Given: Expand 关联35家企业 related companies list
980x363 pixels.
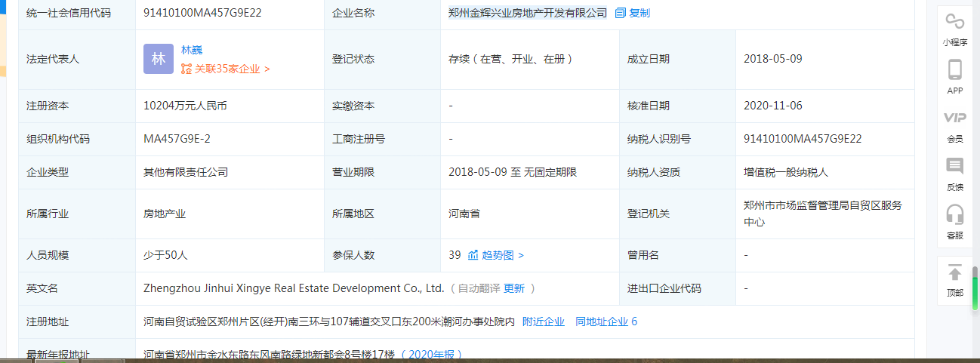Looking at the screenshot, I should [232, 69].
